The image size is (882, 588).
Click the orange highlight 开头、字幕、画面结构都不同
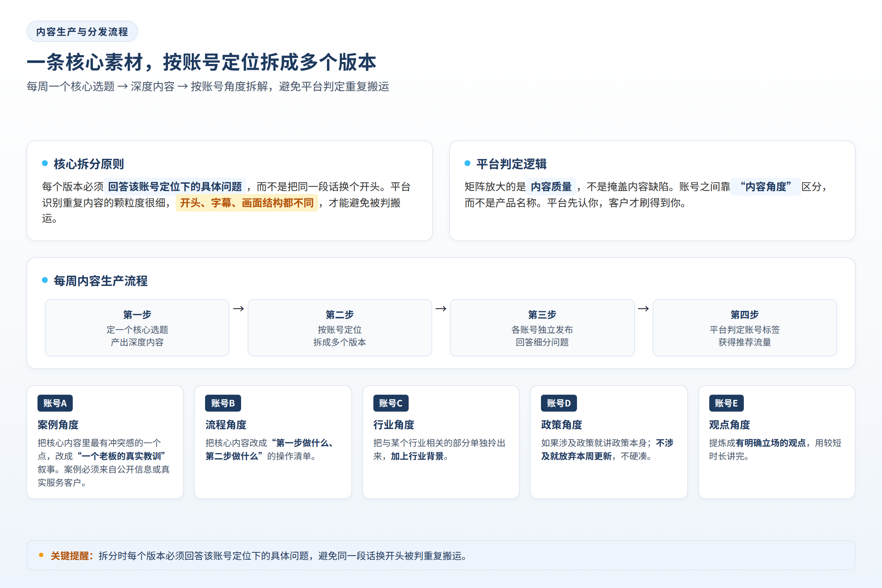(247, 203)
